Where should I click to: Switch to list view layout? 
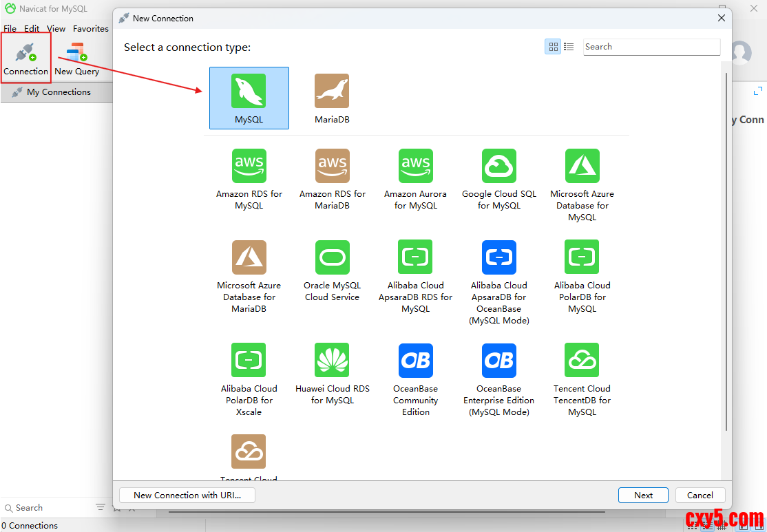click(x=569, y=47)
